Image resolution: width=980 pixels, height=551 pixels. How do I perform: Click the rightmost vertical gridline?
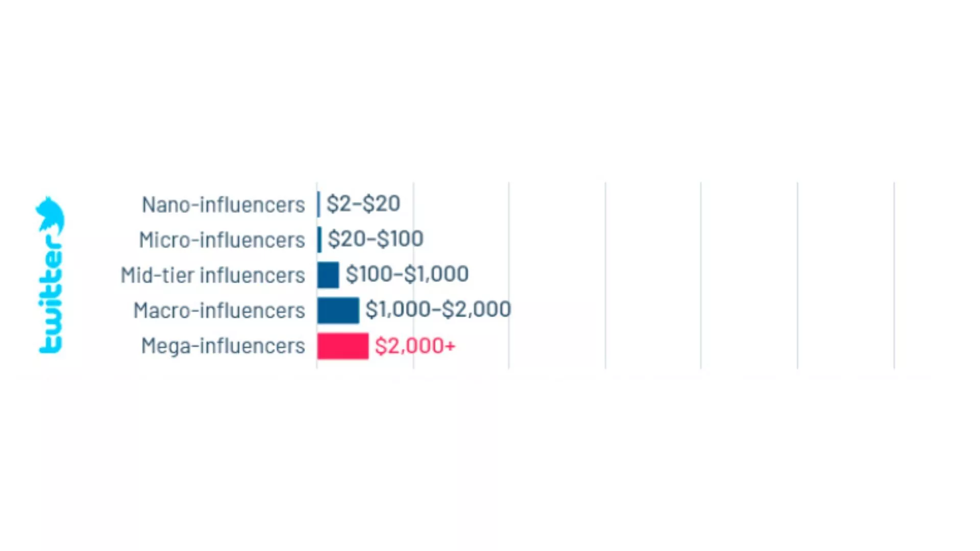[x=894, y=275]
